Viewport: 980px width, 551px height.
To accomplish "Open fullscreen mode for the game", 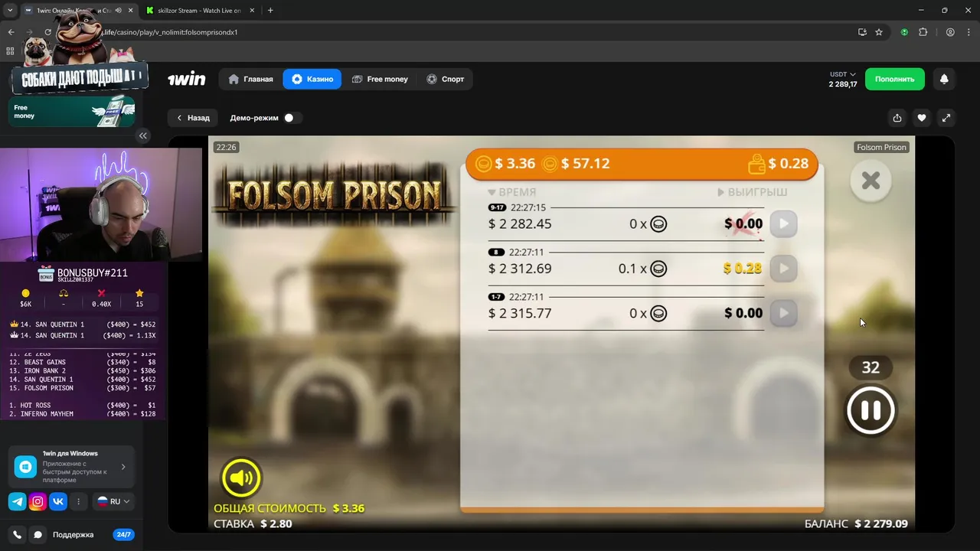I will 946,118.
